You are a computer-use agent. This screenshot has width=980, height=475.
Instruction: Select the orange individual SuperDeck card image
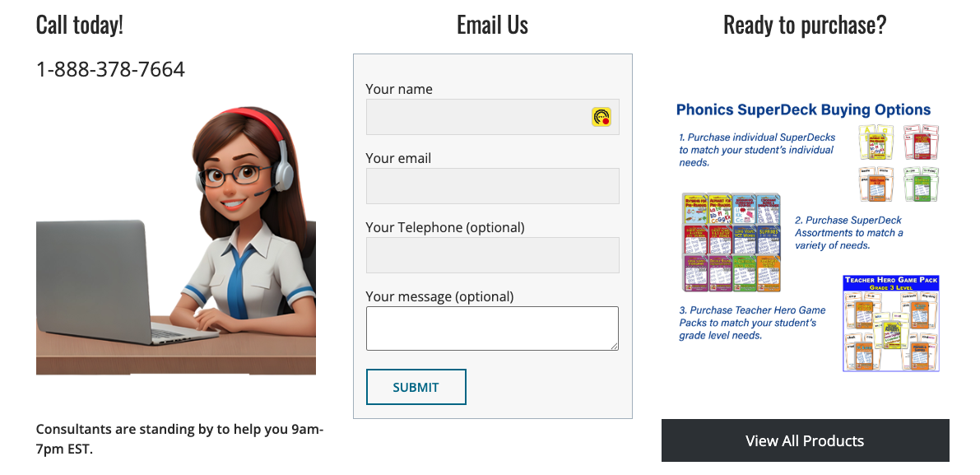[875, 184]
